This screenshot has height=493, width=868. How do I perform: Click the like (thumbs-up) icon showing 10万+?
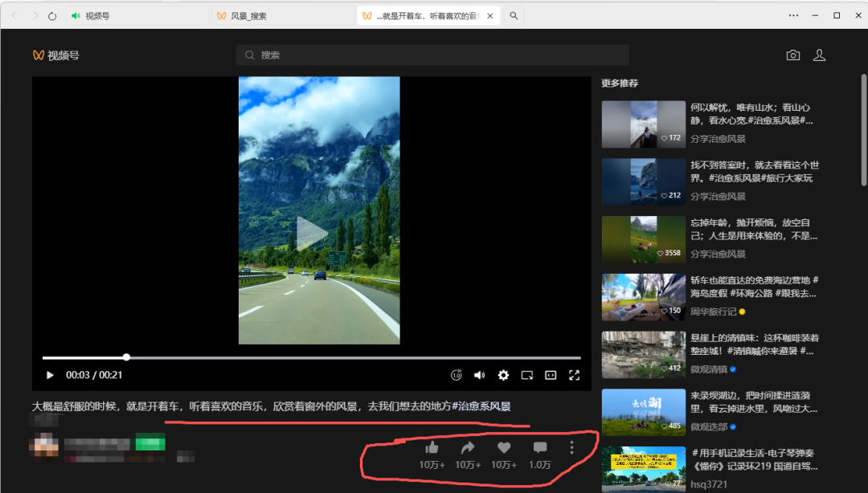[x=431, y=447]
